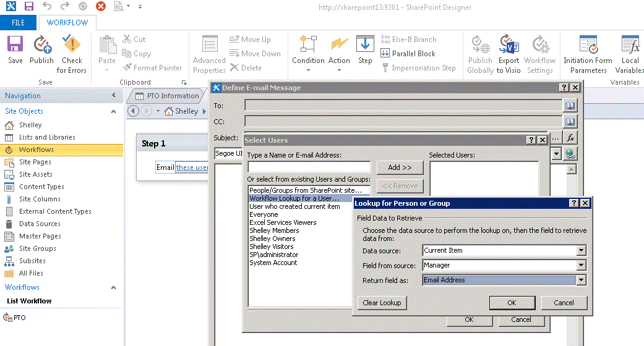Open Advanced Properties
The height and width of the screenshot is (346, 644).
(209, 54)
